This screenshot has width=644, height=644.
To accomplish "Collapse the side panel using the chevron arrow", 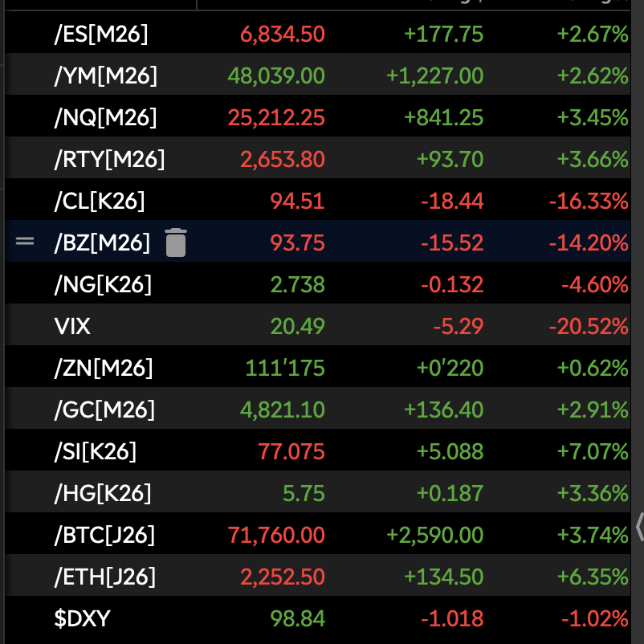I will (639, 528).
